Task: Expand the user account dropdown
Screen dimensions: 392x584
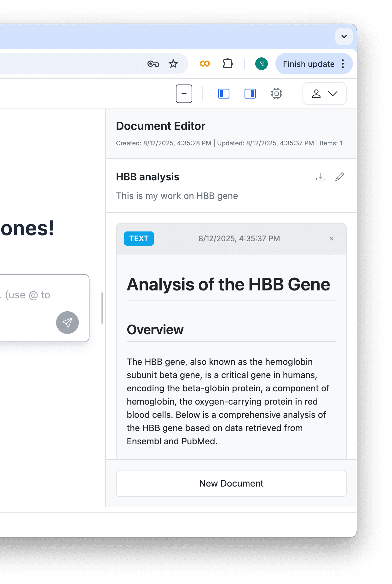Action: [324, 94]
